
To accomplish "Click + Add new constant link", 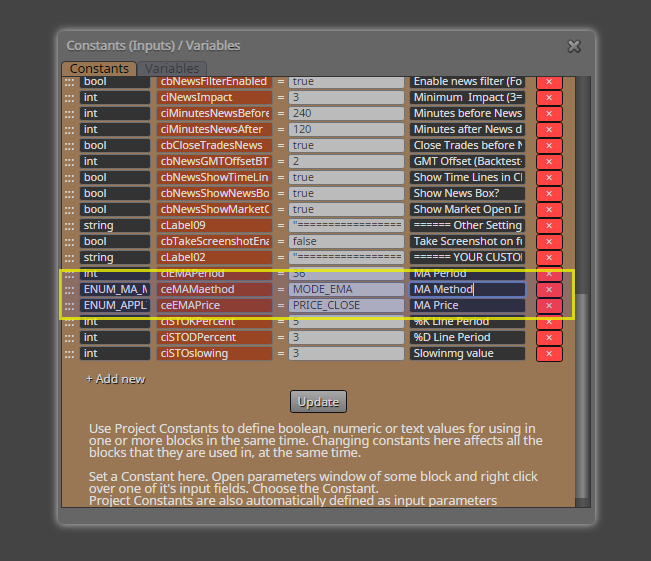I will [115, 379].
